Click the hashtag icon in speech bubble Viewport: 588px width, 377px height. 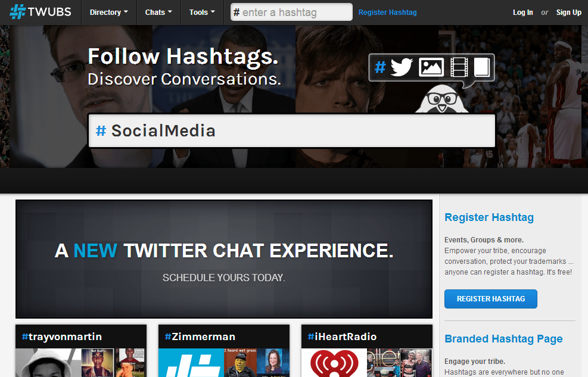coord(379,68)
